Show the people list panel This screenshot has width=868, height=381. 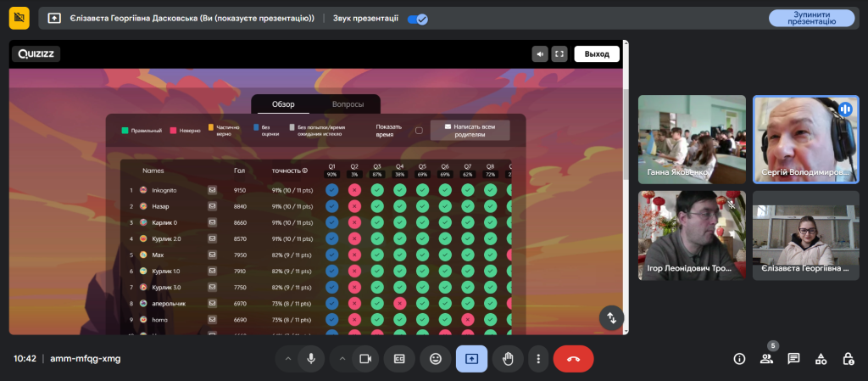pos(766,359)
